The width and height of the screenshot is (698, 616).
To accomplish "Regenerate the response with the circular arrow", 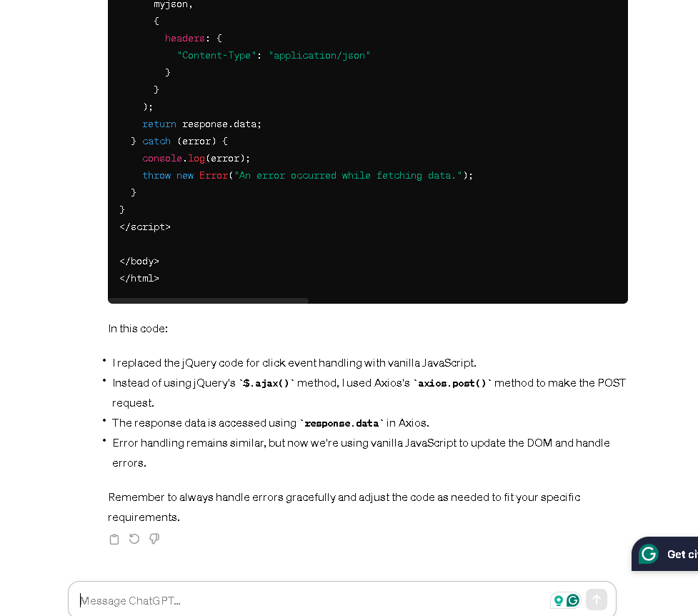I will [134, 539].
